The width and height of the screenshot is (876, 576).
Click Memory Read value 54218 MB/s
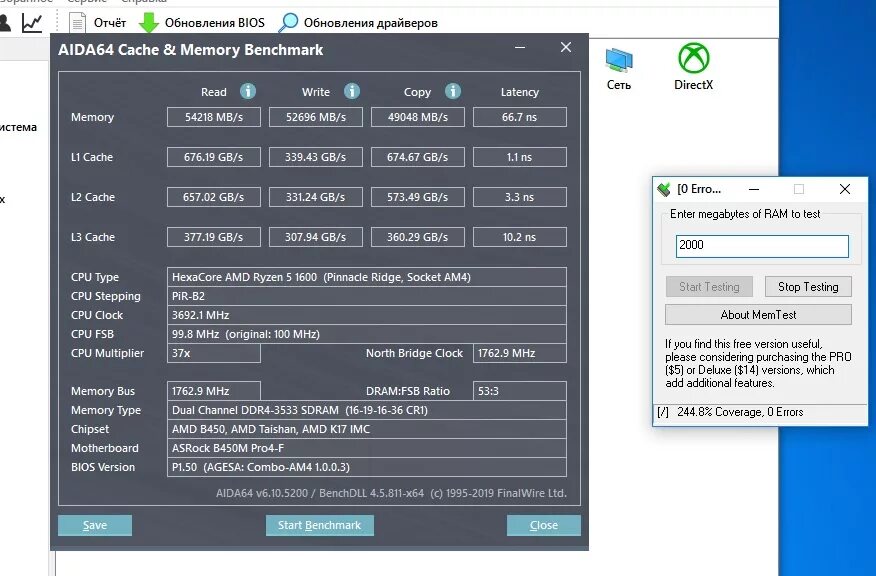tap(214, 117)
